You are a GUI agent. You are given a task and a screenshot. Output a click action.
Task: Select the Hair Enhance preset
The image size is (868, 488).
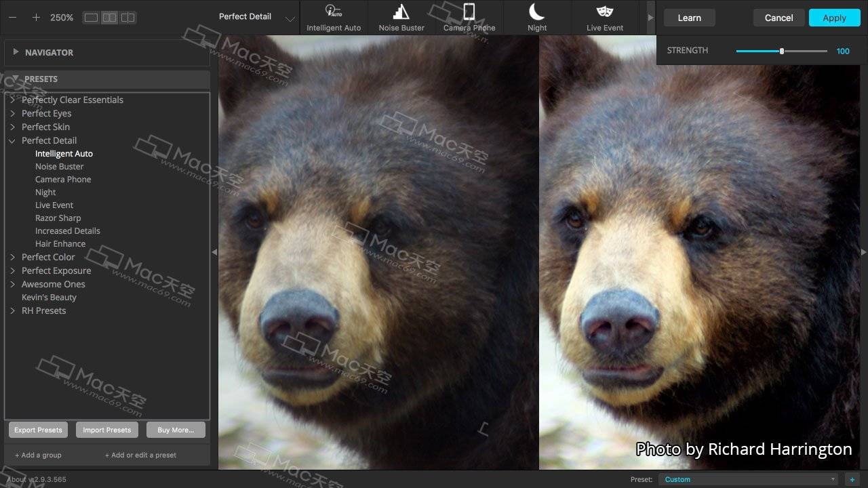pyautogui.click(x=60, y=244)
